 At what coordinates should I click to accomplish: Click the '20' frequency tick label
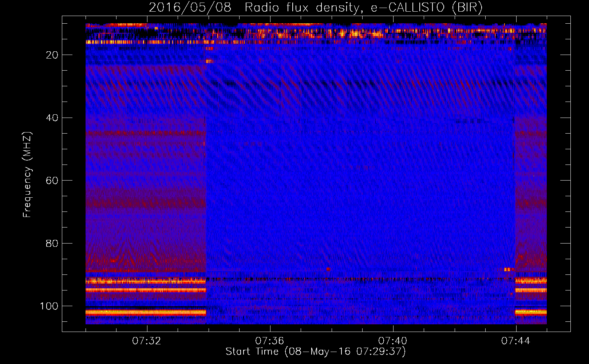coord(52,55)
